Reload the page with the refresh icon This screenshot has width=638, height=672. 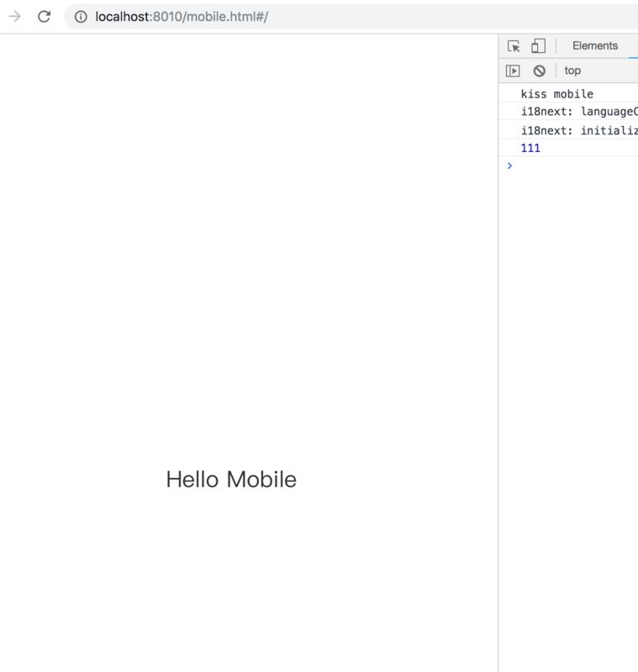45,17
